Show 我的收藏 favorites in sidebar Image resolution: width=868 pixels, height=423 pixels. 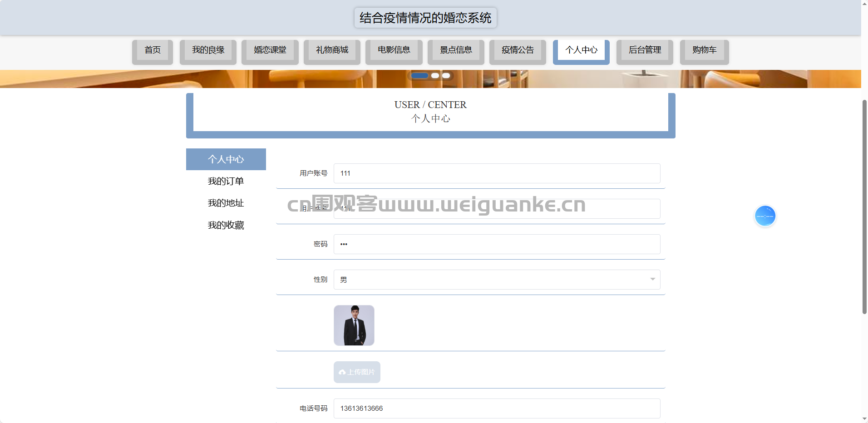click(x=226, y=225)
